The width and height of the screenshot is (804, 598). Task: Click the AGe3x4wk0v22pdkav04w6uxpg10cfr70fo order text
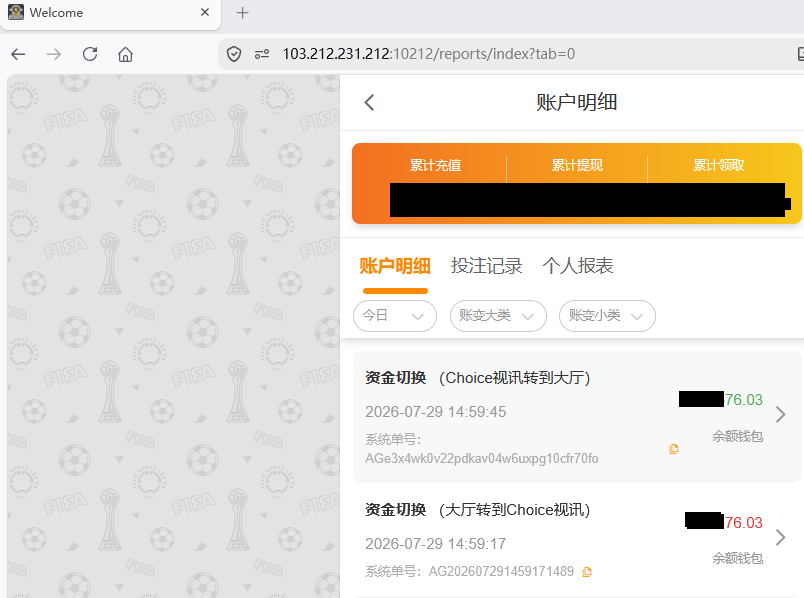pos(481,459)
